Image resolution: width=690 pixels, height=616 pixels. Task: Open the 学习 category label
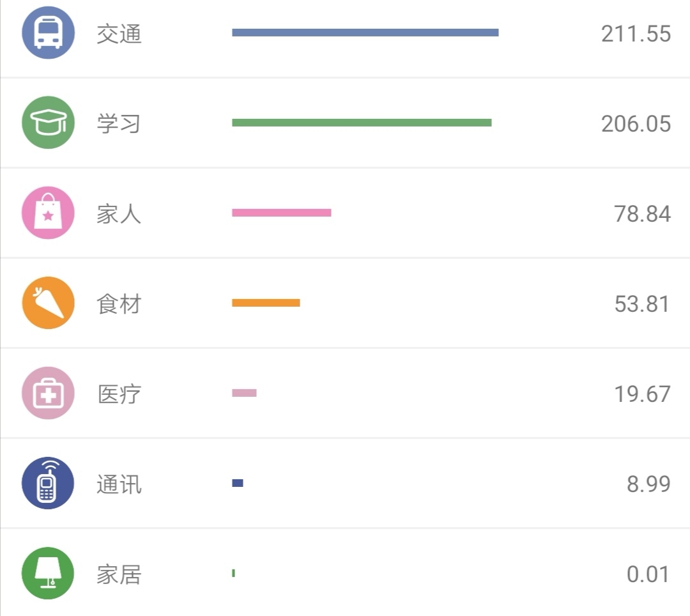119,123
